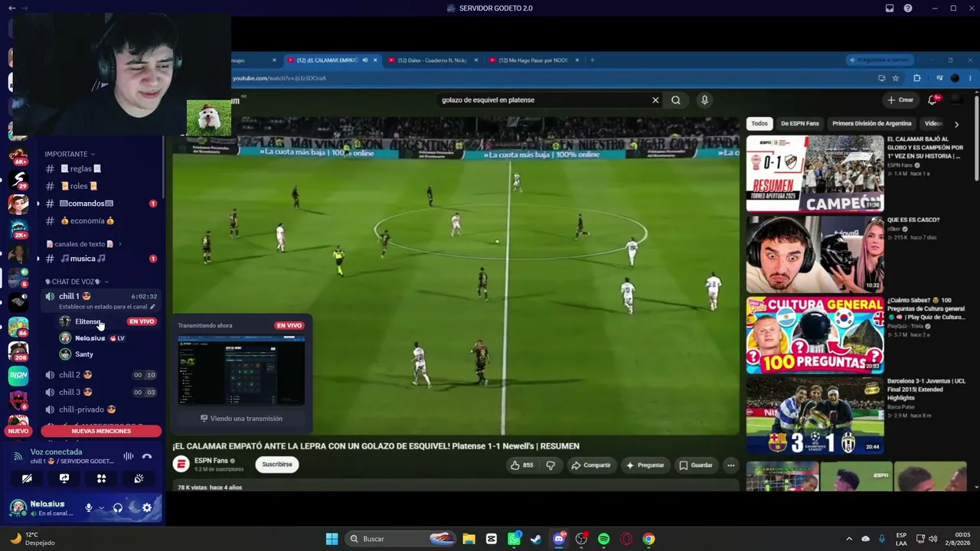Select user Nelasius in chill 1 channel

107,338
